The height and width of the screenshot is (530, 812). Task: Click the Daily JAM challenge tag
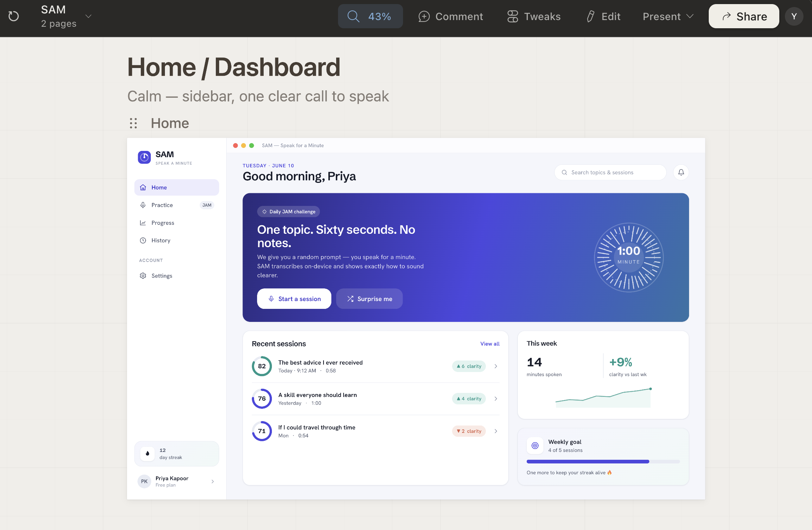[288, 211]
